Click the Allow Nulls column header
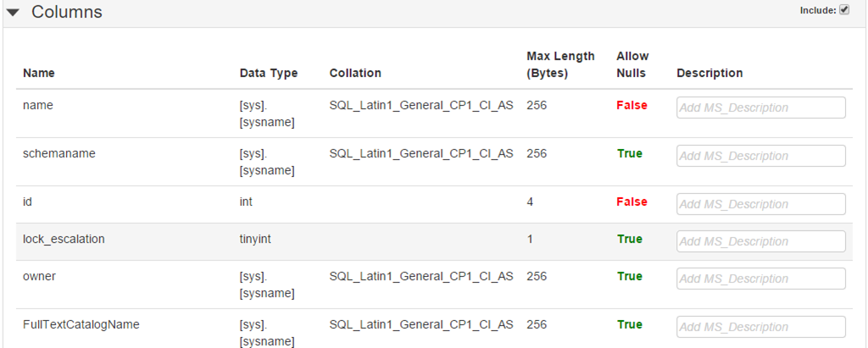This screenshot has width=868, height=348. click(x=632, y=64)
